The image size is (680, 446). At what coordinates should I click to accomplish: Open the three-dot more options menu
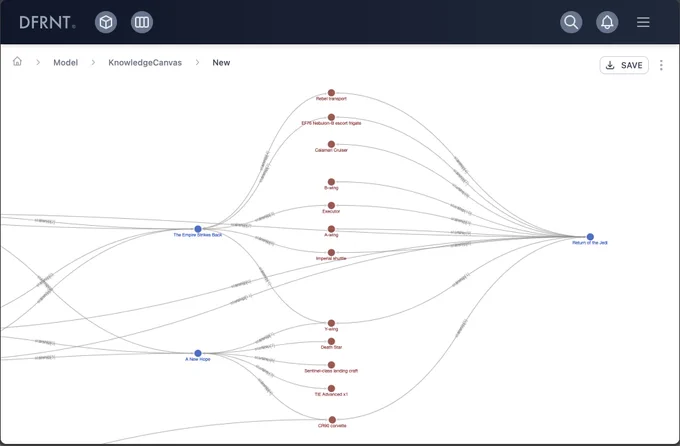(x=661, y=65)
